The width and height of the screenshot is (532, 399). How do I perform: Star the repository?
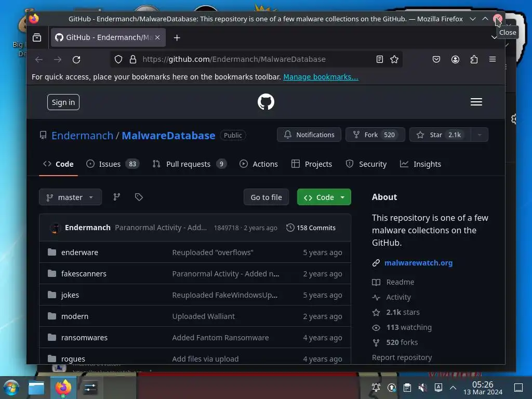(x=440, y=135)
